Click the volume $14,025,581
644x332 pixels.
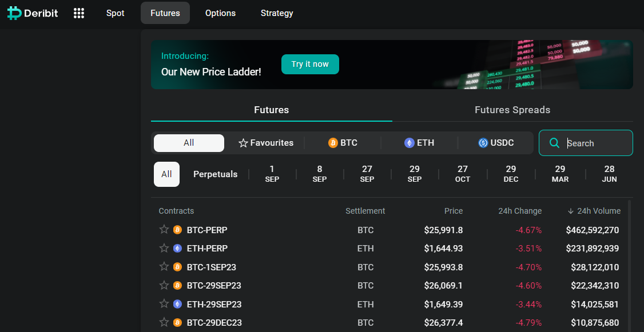[x=595, y=304]
